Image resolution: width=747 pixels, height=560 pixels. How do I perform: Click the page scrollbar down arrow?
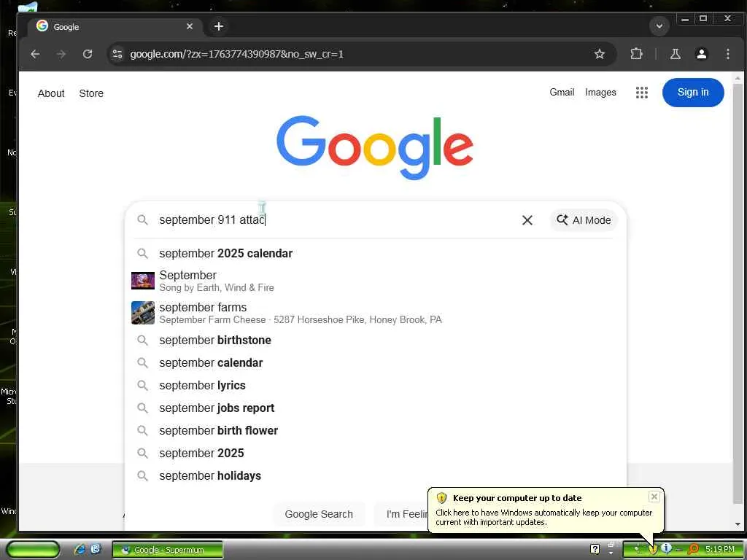point(738,524)
